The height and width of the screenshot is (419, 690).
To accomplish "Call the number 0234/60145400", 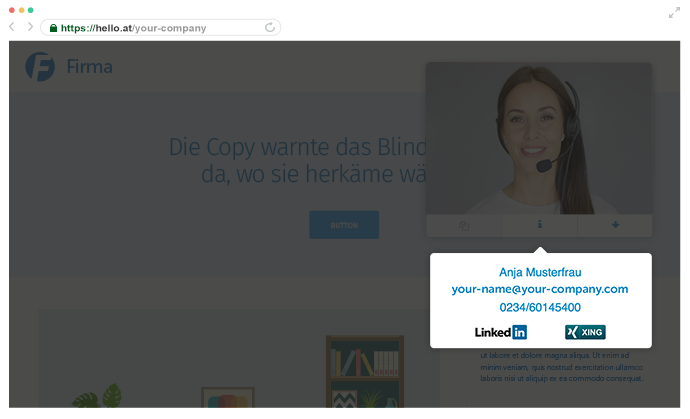I will pyautogui.click(x=540, y=307).
